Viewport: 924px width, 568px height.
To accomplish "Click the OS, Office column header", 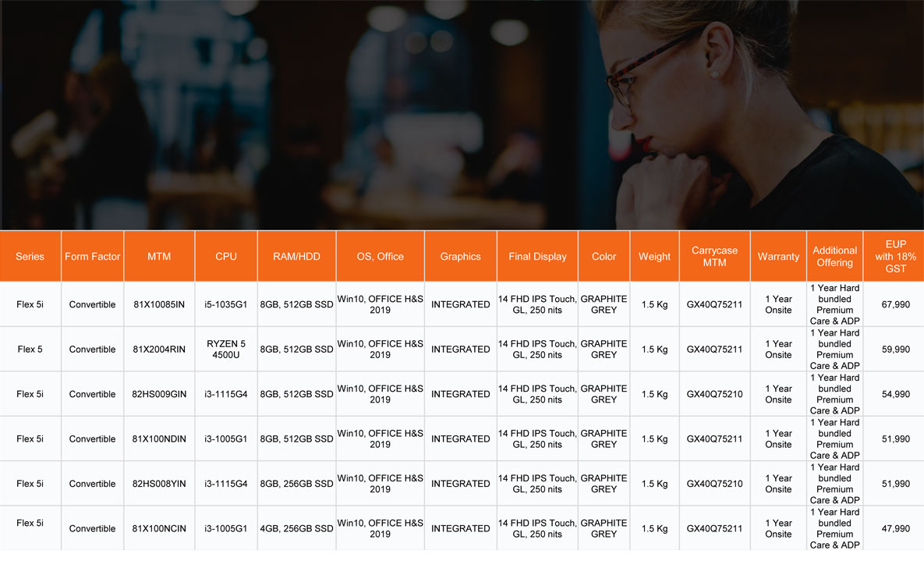I will coord(380,256).
